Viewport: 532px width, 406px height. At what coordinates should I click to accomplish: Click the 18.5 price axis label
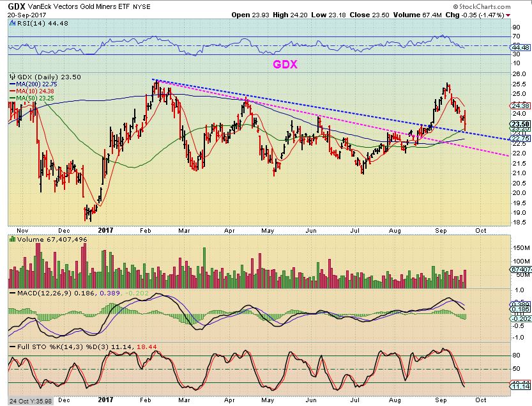[x=519, y=223]
